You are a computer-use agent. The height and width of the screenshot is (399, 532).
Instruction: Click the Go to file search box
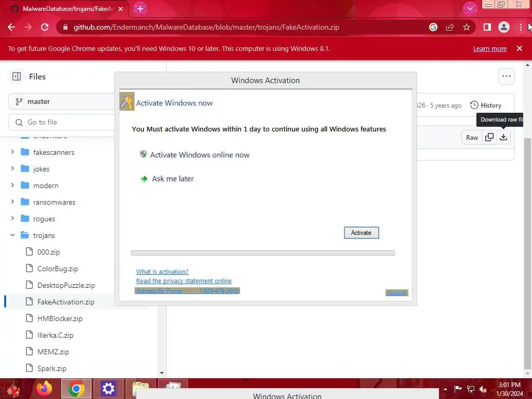[x=61, y=122]
